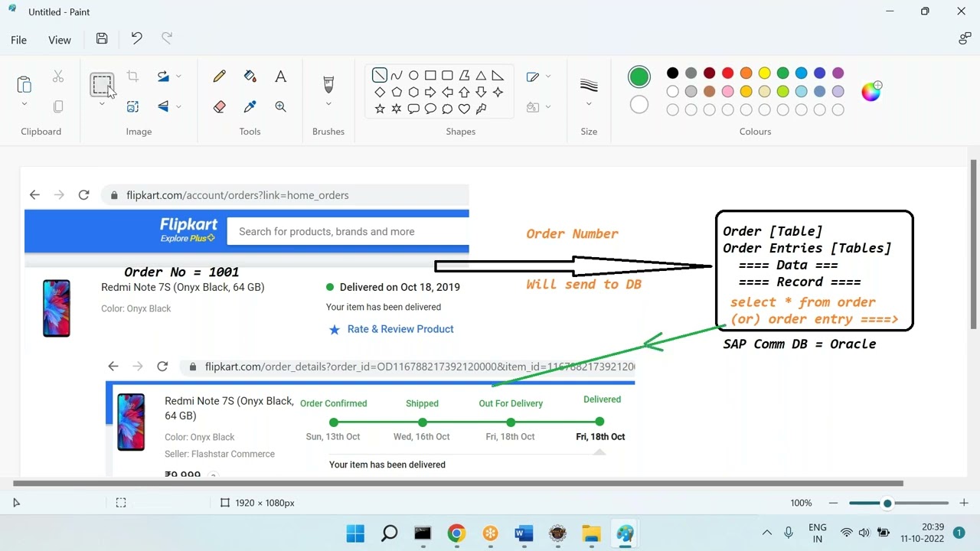The height and width of the screenshot is (551, 980).
Task: Open the File menu
Action: (19, 40)
